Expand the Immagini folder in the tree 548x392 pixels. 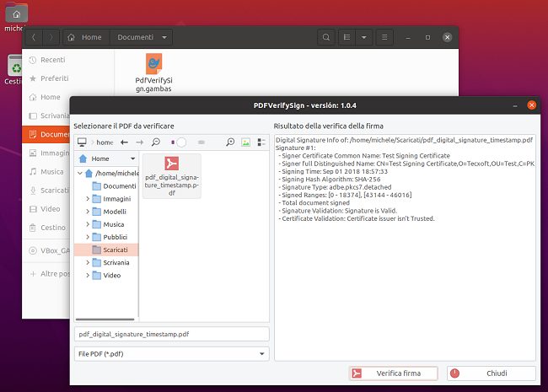[x=88, y=199]
